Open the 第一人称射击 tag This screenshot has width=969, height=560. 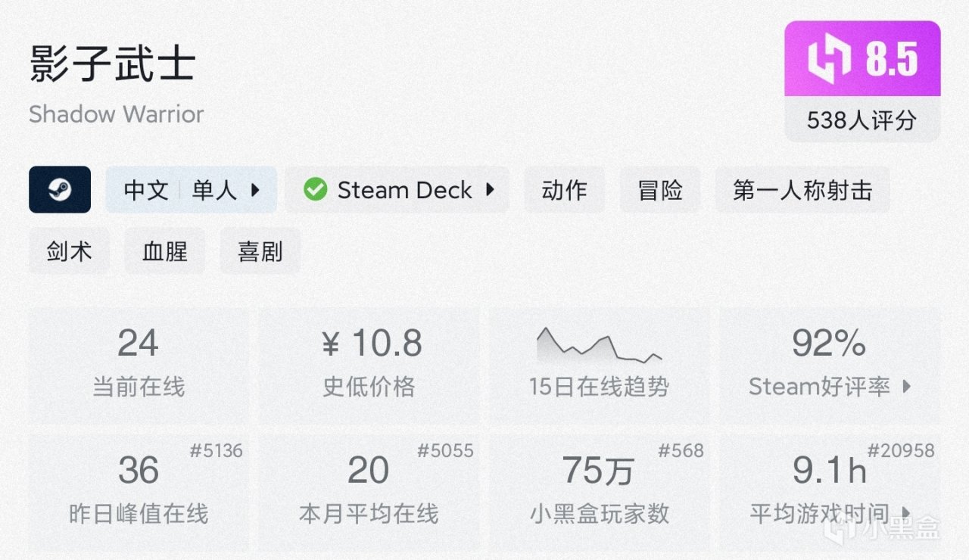[x=802, y=190]
